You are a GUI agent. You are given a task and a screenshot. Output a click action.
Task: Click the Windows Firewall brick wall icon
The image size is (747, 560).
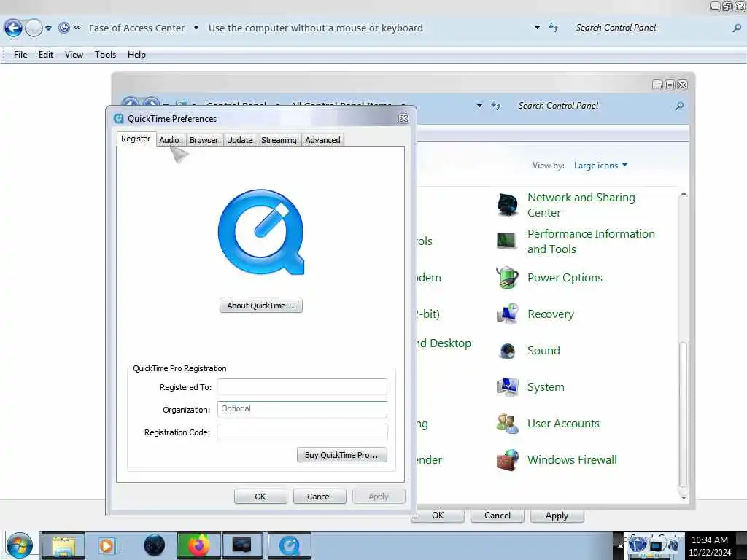coord(507,460)
